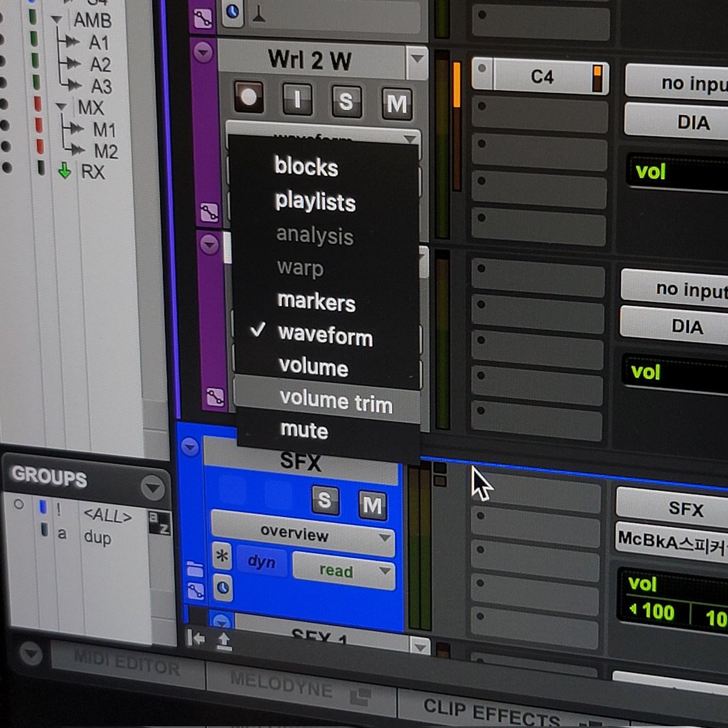Open the SFX 1 track options circle arrow
The image size is (728, 728).
tap(223, 622)
